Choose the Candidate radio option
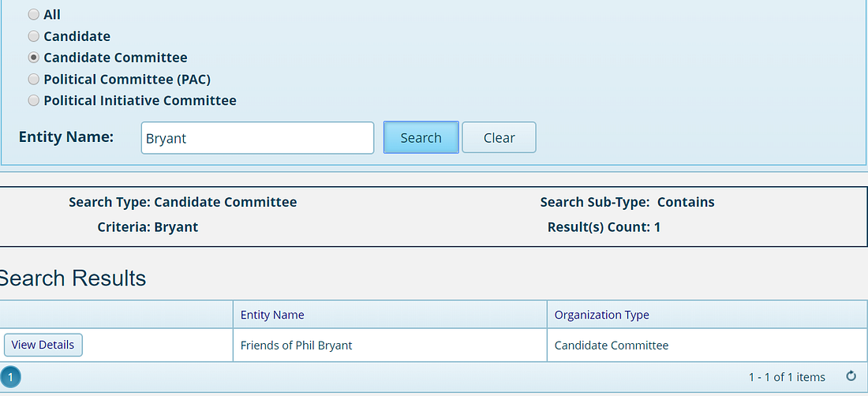868x396 pixels. (34, 36)
